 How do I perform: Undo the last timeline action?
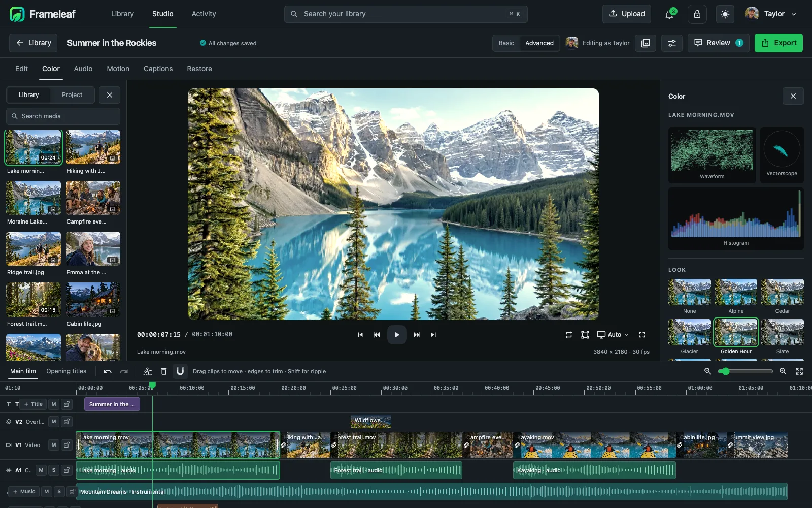click(x=108, y=371)
